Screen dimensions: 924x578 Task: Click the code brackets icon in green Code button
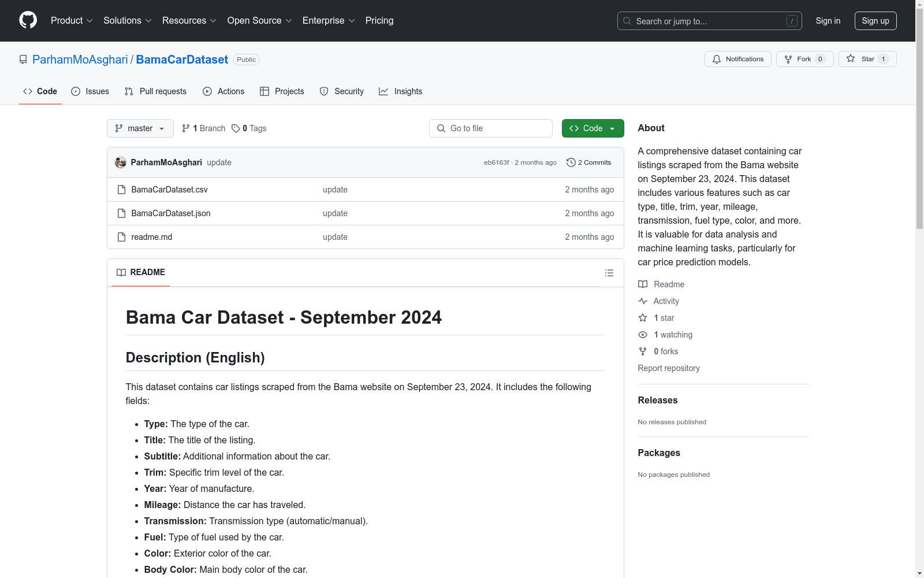tap(574, 128)
